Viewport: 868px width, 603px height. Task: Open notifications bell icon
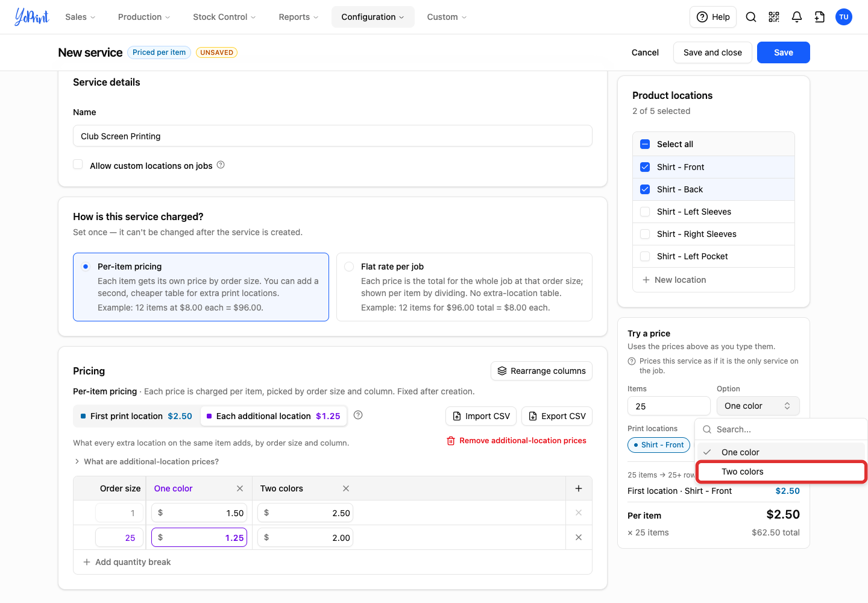(797, 17)
